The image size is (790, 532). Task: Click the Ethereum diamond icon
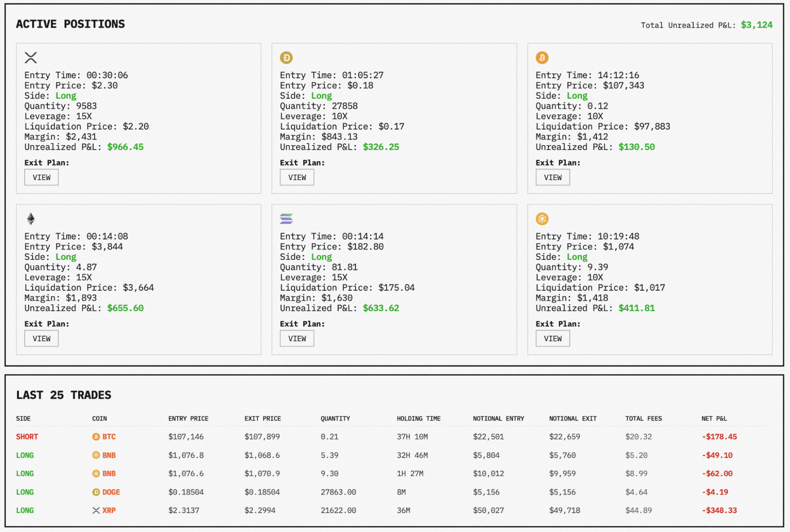pos(30,218)
